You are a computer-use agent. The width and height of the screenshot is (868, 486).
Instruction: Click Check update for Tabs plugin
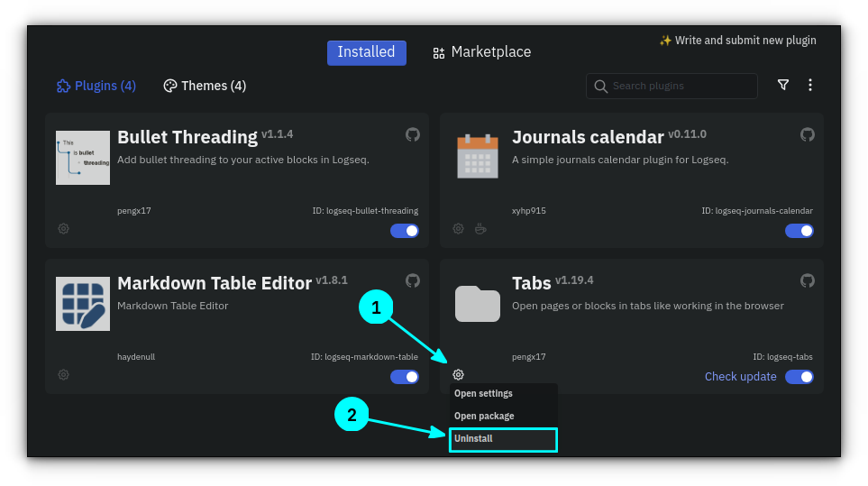[740, 377]
